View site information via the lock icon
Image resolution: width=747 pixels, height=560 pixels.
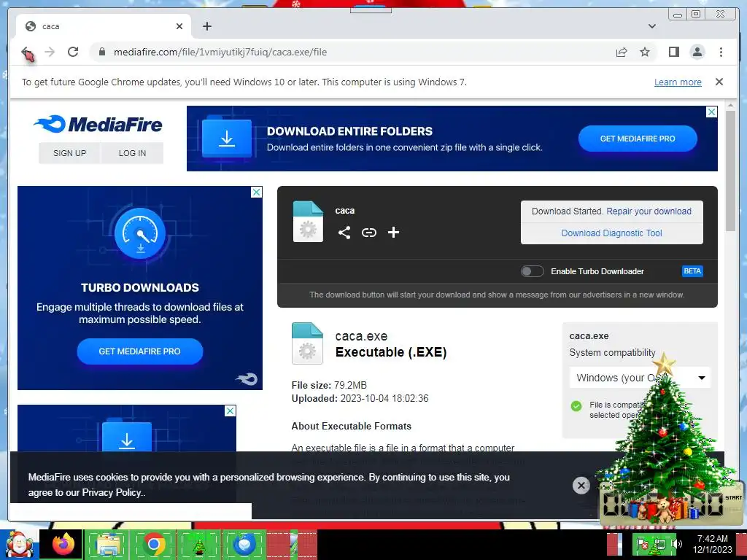(101, 52)
